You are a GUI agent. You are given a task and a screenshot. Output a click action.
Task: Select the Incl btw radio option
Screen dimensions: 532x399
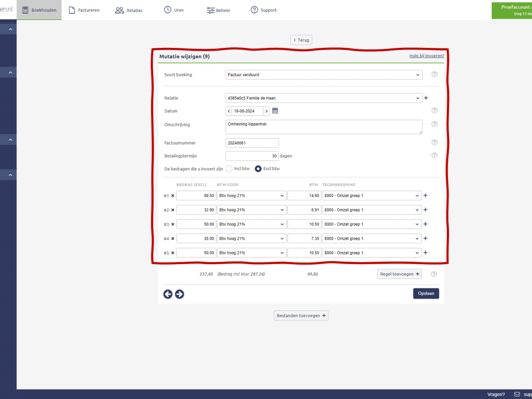pos(229,168)
